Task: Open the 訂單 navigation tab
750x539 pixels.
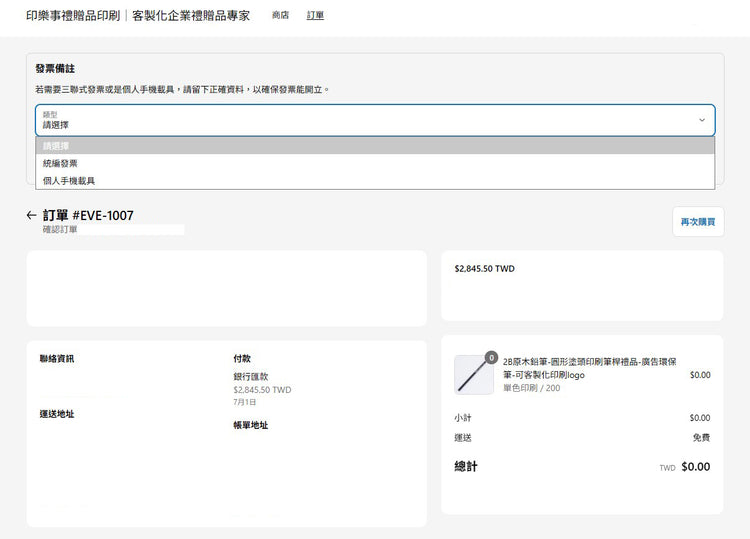Action: (315, 16)
